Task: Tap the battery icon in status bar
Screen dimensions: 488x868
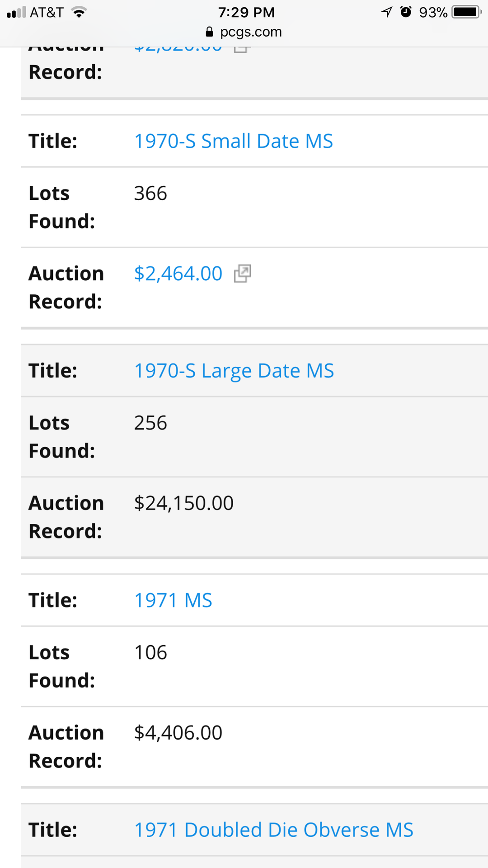Action: coord(466,12)
